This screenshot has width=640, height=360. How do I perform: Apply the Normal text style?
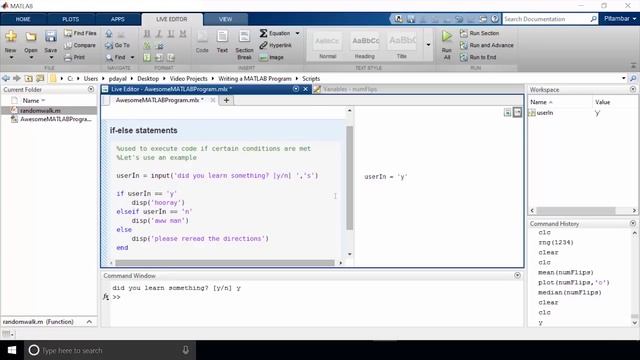327,45
